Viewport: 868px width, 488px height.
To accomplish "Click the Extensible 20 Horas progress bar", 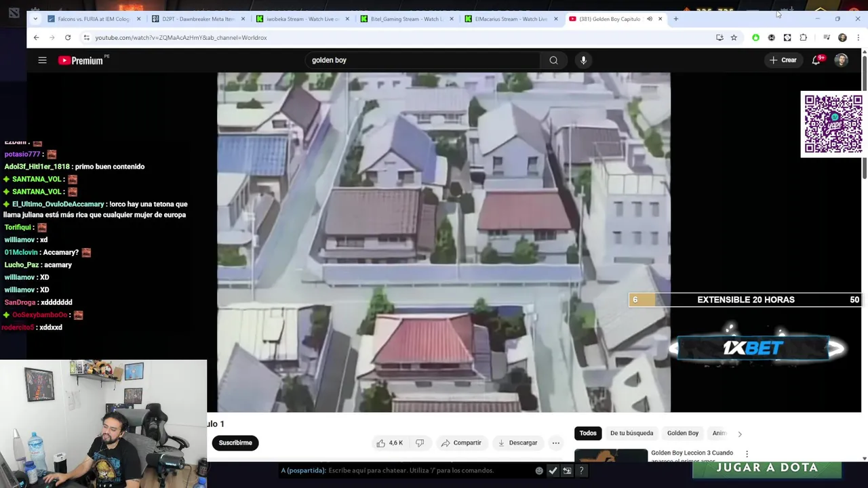I will (x=745, y=300).
